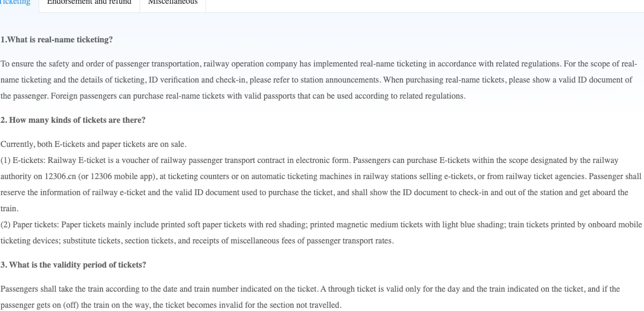Click sentence "Currently, both E-tickets and paper tickets"
The height and width of the screenshot is (311, 644).
tap(93, 144)
